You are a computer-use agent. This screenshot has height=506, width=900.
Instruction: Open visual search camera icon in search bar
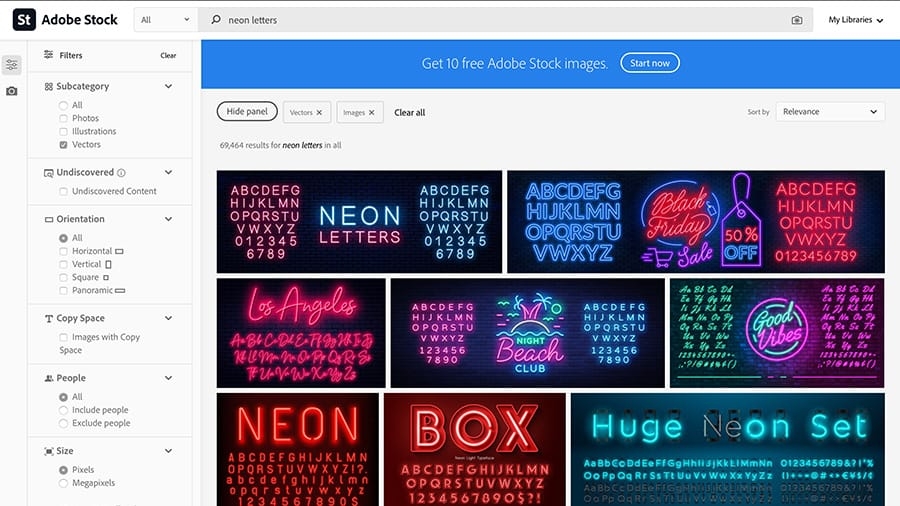[797, 20]
